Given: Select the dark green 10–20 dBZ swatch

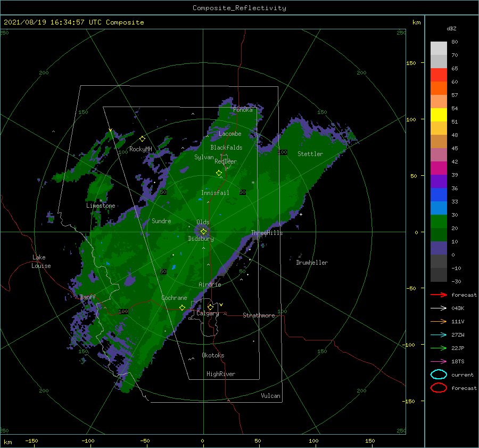Looking at the screenshot, I should (x=439, y=235).
